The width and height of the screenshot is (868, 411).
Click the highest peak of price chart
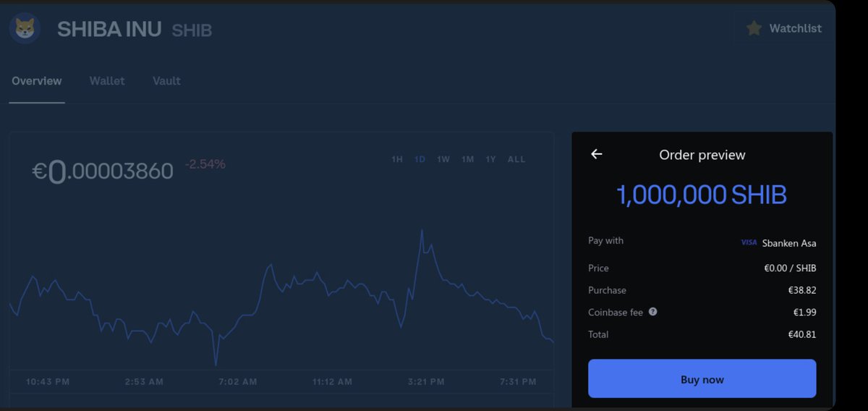tap(422, 231)
